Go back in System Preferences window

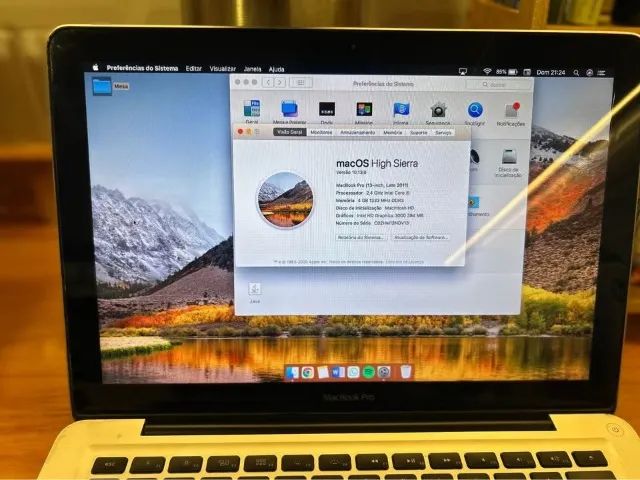click(x=268, y=82)
